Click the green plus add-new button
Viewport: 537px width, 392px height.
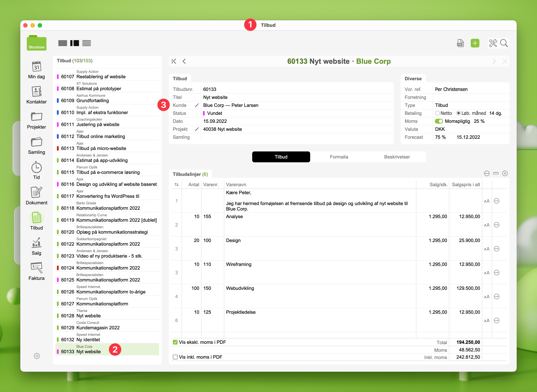(x=475, y=43)
